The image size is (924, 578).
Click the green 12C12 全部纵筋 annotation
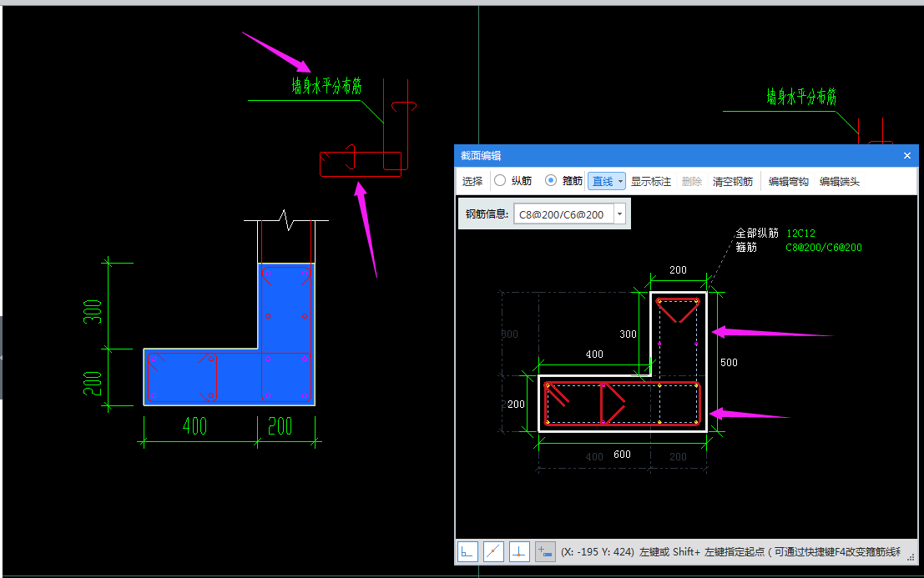tap(800, 234)
